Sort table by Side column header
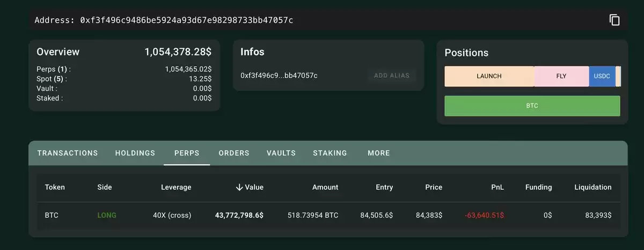 pyautogui.click(x=105, y=187)
